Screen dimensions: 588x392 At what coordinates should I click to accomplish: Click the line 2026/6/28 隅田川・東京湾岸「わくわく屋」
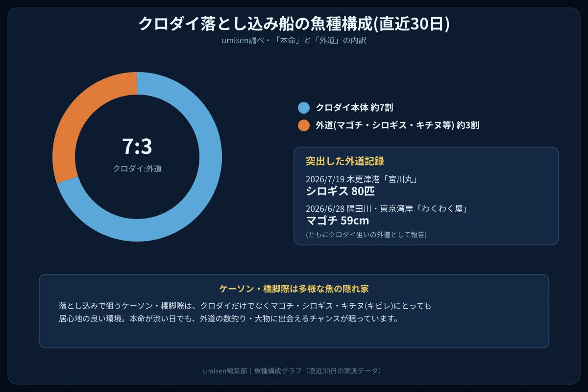pos(388,209)
